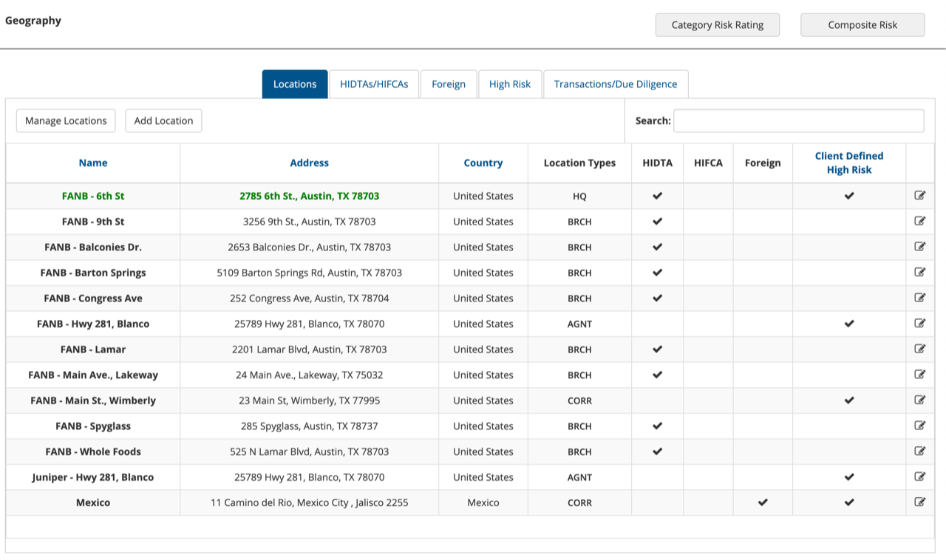The image size is (946, 560).
Task: Toggle the HIDTA checkmark for FANB - 6th St
Action: tap(657, 196)
